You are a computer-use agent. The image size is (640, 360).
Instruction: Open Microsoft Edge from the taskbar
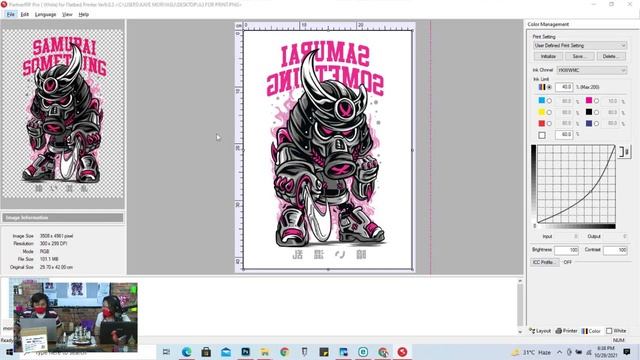coord(187,352)
